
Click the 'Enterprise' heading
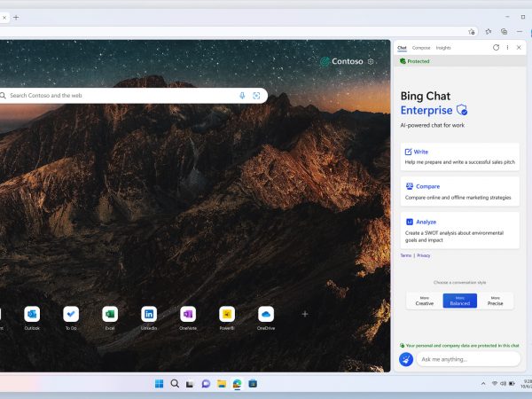426,110
